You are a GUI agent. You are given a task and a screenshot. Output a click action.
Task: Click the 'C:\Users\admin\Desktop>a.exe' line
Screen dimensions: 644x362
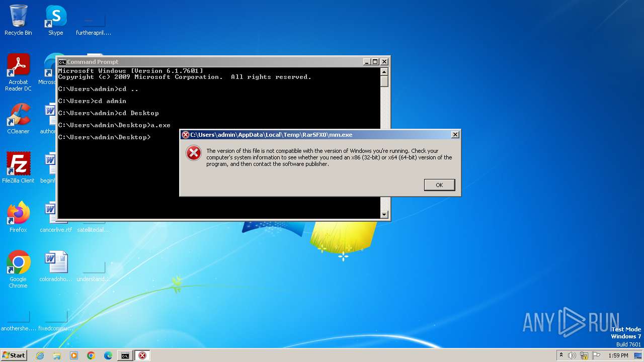114,125
